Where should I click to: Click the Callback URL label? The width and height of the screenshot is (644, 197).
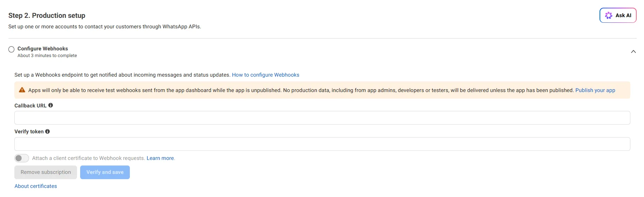30,106
